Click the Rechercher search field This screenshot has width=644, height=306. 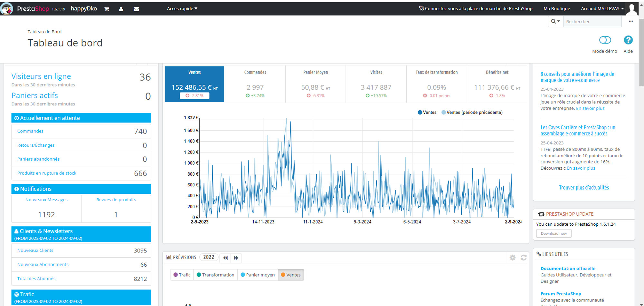[x=592, y=21]
